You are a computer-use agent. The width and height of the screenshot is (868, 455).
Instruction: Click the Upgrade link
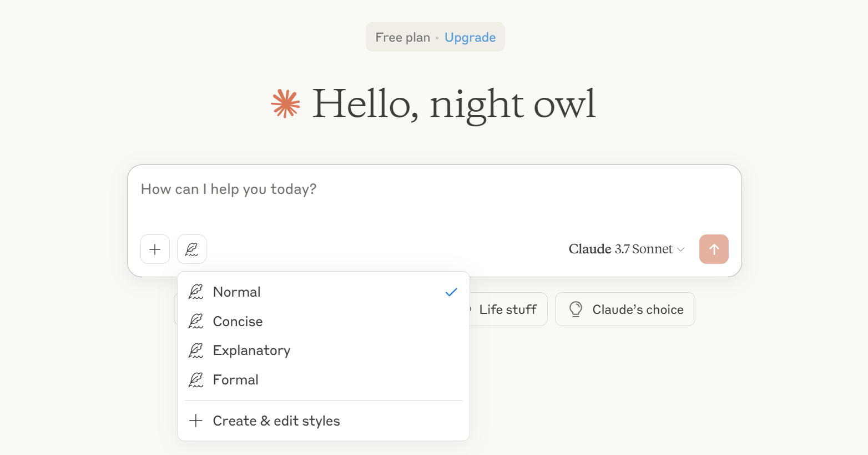click(470, 37)
